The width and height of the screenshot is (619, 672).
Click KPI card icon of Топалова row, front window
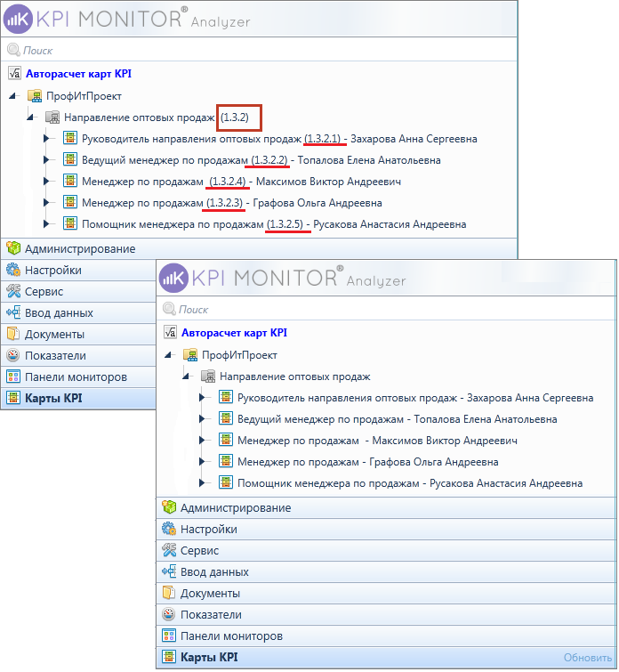click(x=226, y=418)
